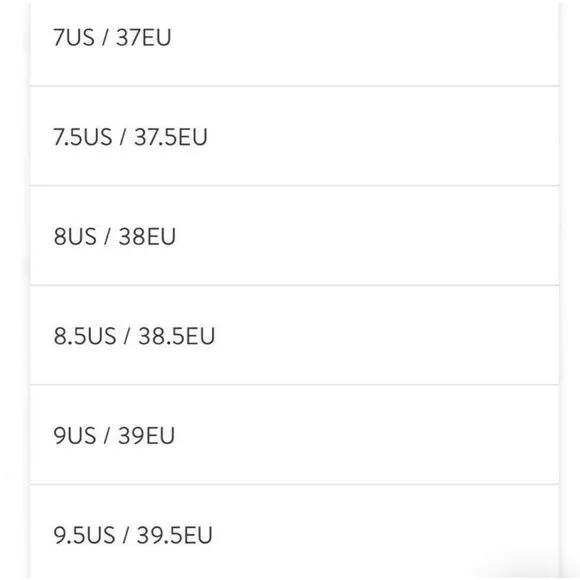Tap the 9.5US text
The image size is (580, 580).
84,535
